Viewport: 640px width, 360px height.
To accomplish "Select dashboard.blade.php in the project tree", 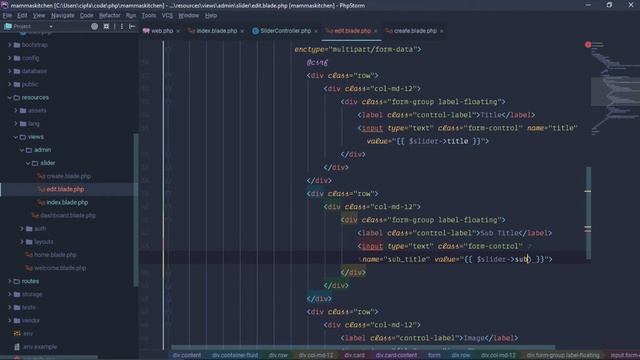I will tap(68, 216).
